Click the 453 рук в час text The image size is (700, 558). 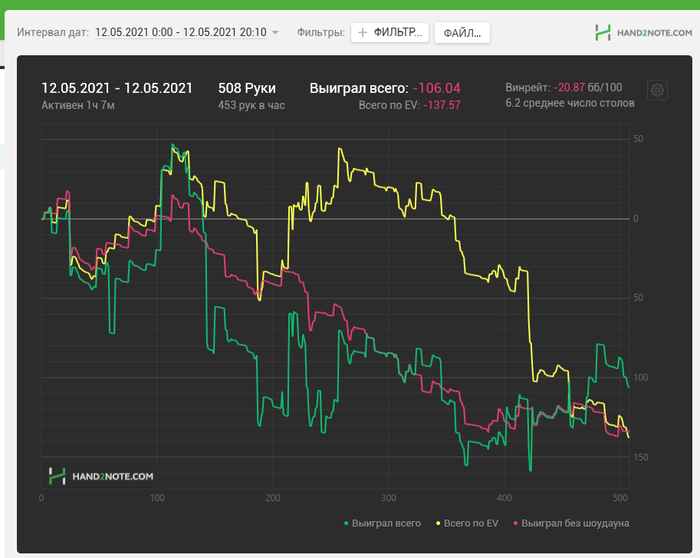251,105
